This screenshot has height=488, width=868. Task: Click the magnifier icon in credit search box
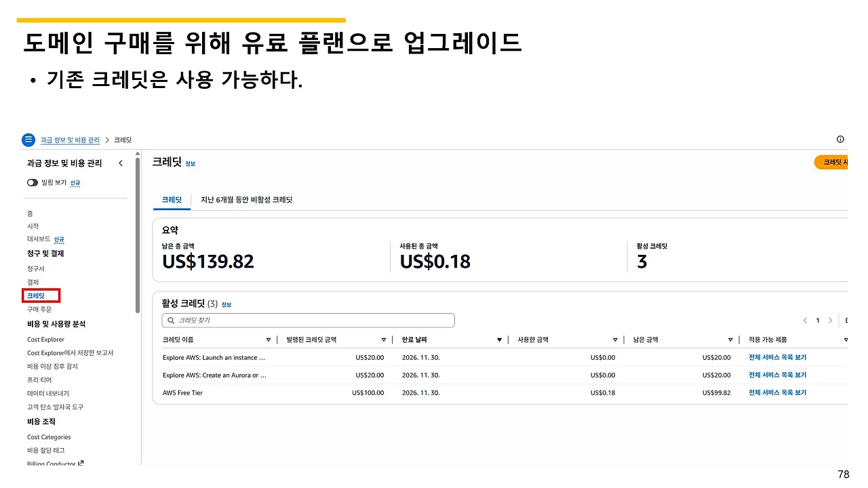point(170,320)
